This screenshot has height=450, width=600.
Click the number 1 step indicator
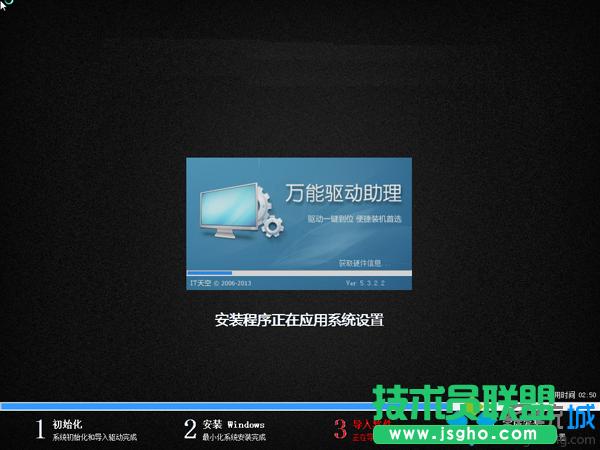pyautogui.click(x=40, y=429)
